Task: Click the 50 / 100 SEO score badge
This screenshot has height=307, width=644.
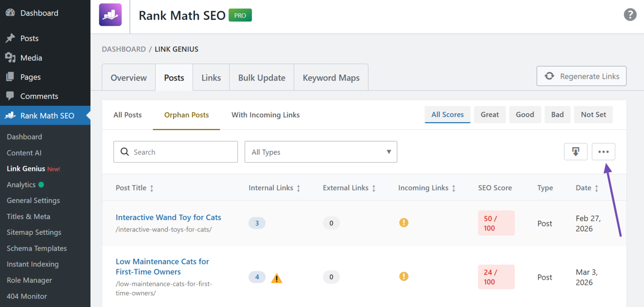Action: click(x=496, y=223)
